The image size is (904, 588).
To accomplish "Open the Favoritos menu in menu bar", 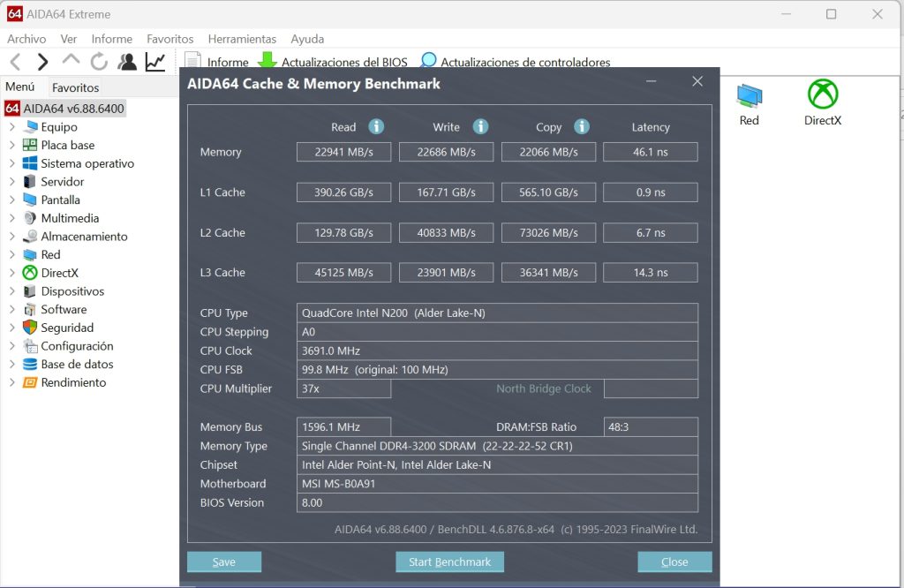I will click(x=170, y=39).
